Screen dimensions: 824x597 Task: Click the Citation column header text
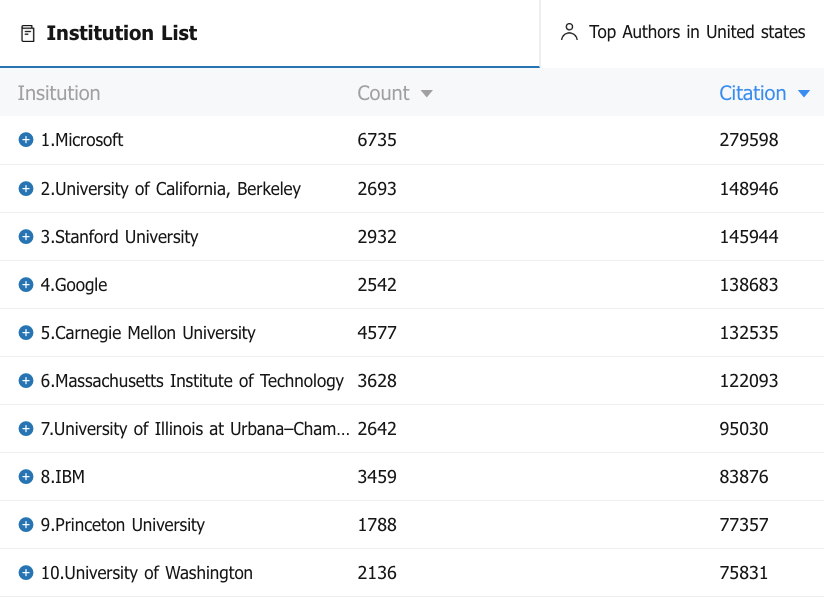752,93
